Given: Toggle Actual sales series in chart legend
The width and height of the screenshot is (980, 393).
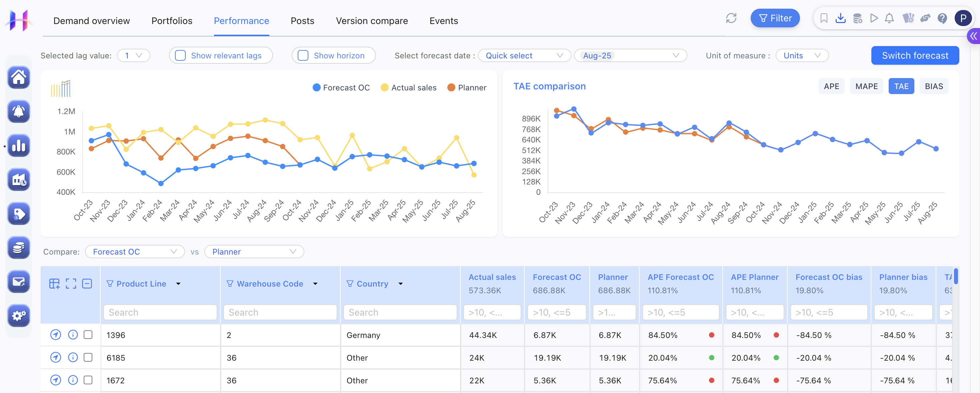Looking at the screenshot, I should 408,88.
